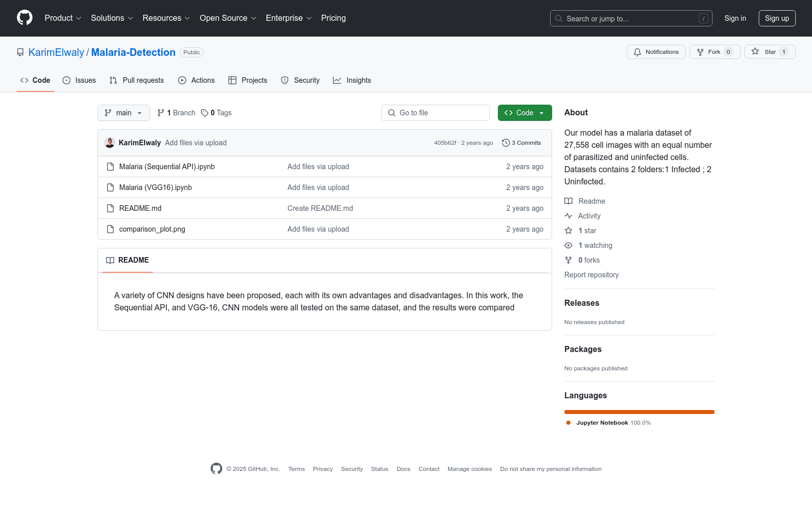Click Report repository link
Screen dimensions: 812x508
(592, 275)
